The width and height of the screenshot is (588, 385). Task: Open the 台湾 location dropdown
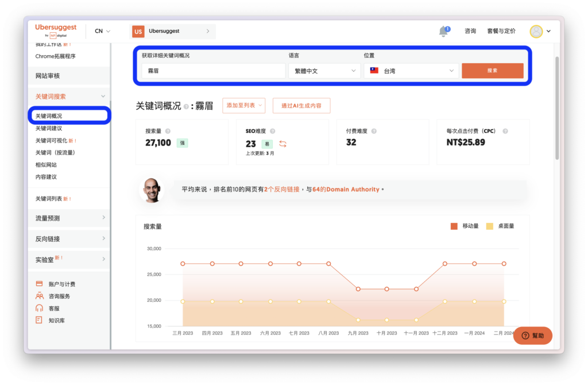pos(411,71)
